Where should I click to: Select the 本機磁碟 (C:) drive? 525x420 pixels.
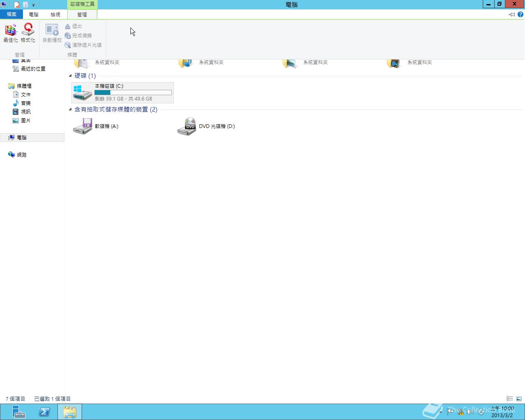click(123, 92)
